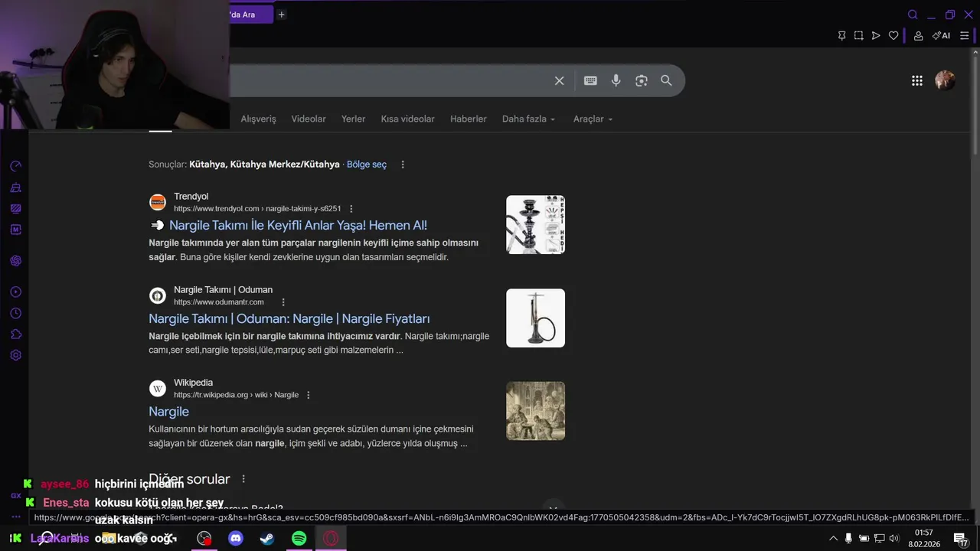
Task: Switch to the Haberler tab
Action: pos(469,119)
